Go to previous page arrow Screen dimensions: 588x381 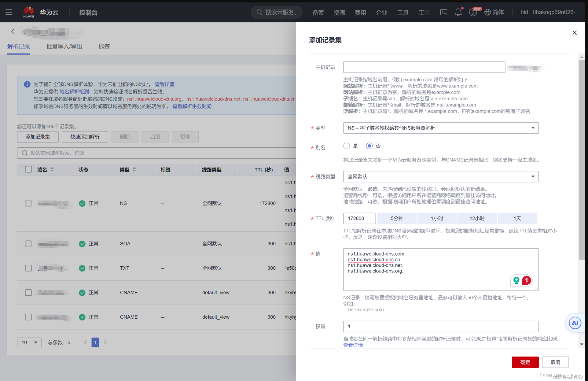point(86,342)
